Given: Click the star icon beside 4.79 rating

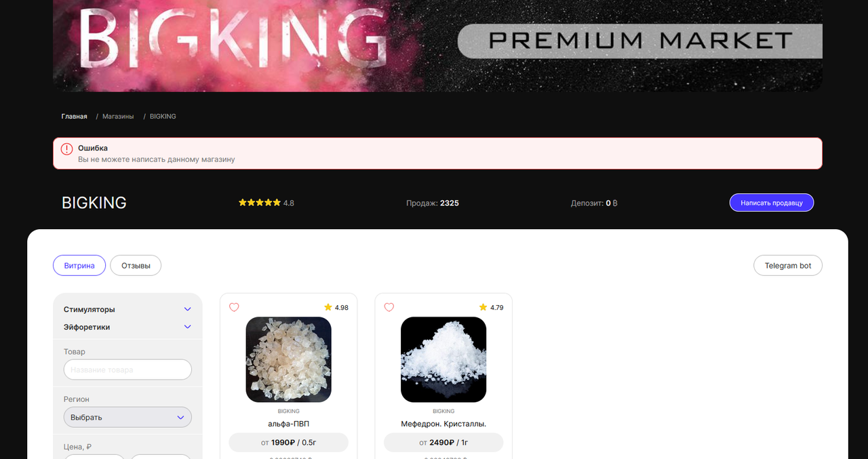Looking at the screenshot, I should click(x=484, y=307).
